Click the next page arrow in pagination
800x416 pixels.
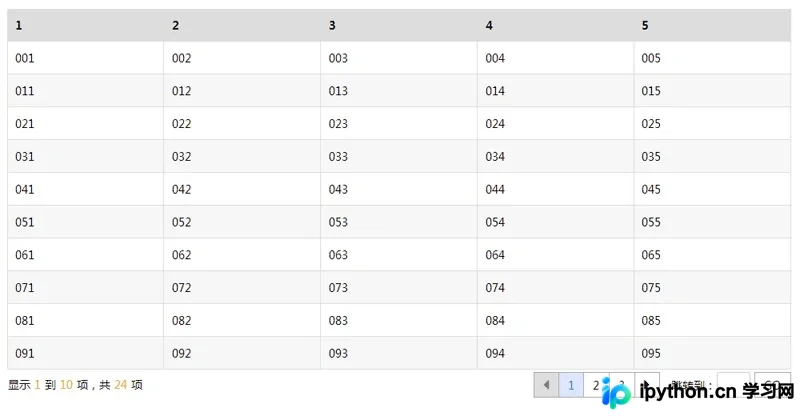coord(647,385)
